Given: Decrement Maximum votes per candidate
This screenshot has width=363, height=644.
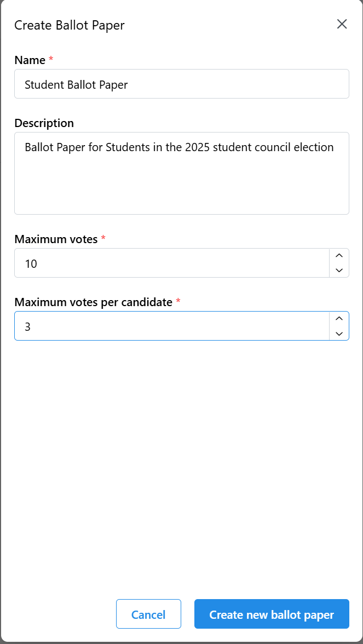Looking at the screenshot, I should coord(339,333).
